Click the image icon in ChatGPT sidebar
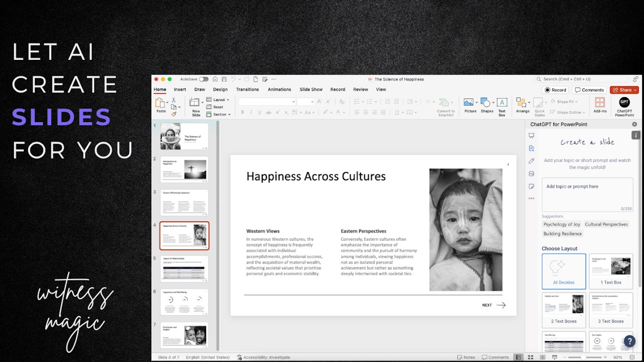644x362 pixels. tap(531, 174)
